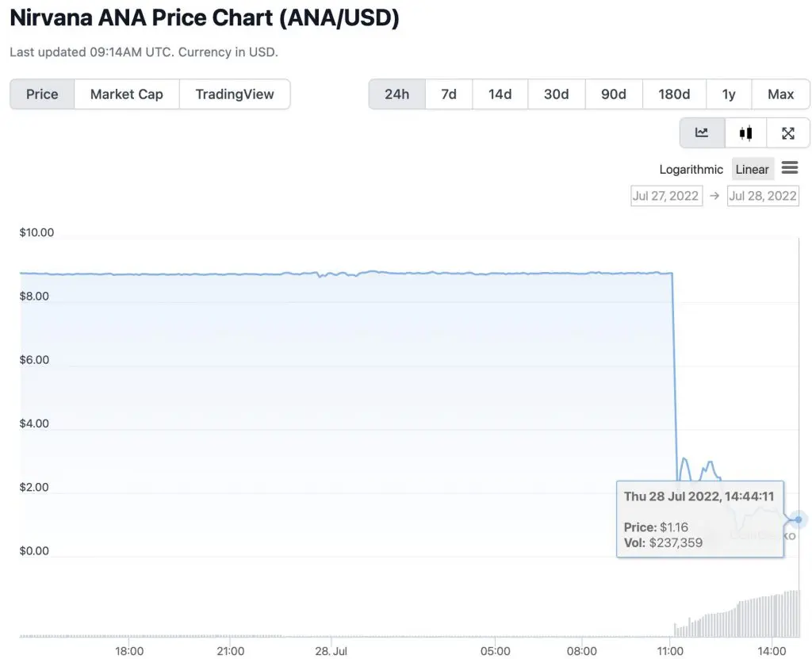812x659 pixels.
Task: Show the 7d range
Action: (449, 94)
